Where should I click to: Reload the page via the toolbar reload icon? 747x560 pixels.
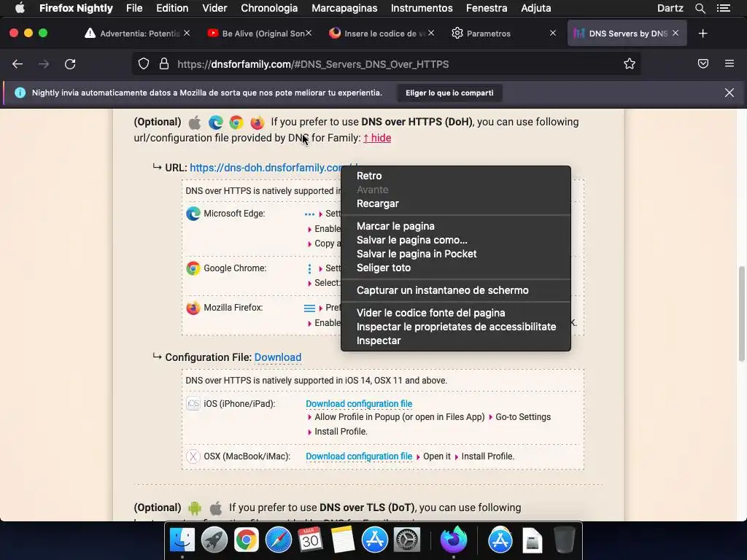click(70, 64)
